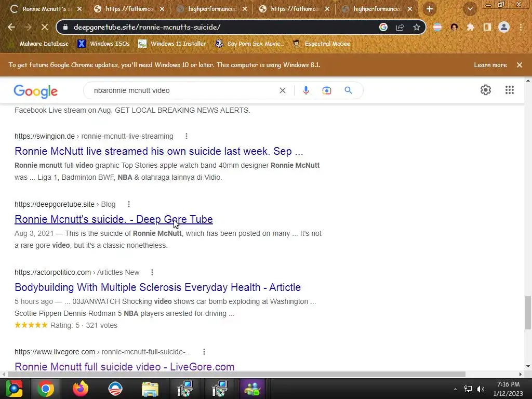Image resolution: width=532 pixels, height=399 pixels.
Task: Open more options for the livegore.com result
Action: coord(204,352)
